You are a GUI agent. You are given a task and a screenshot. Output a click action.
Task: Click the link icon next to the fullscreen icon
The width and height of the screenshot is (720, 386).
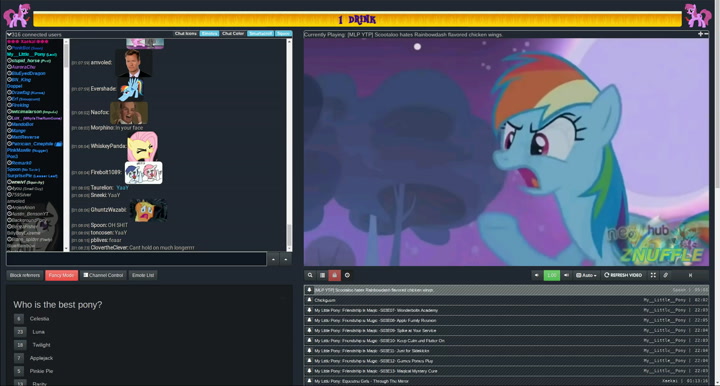pos(665,275)
